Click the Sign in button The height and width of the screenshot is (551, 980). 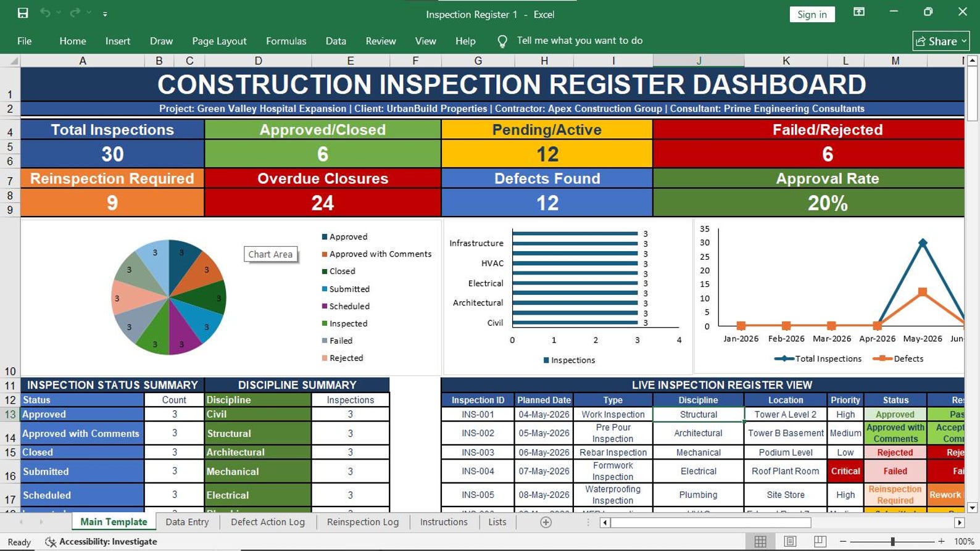812,14
